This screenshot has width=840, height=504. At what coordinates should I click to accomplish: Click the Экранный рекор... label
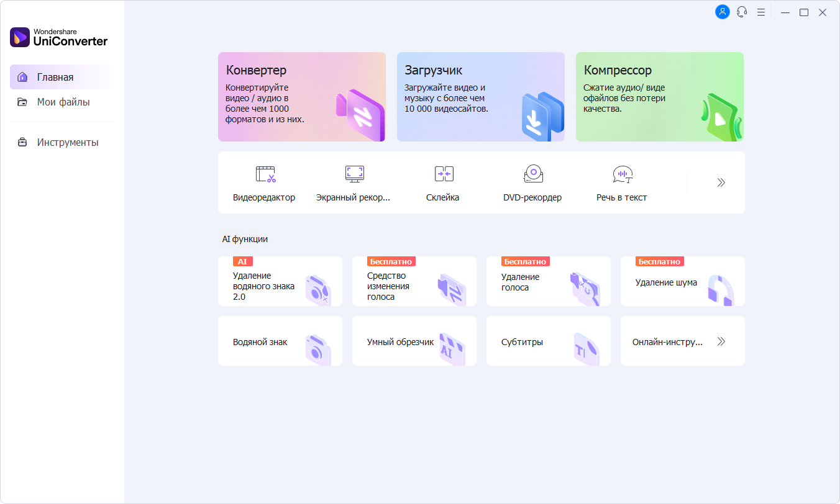(x=353, y=197)
